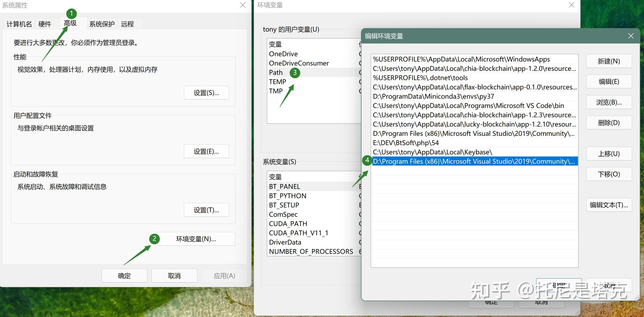Click 新建(N) to add path entry
Screen dimensions: 644x317
609,61
